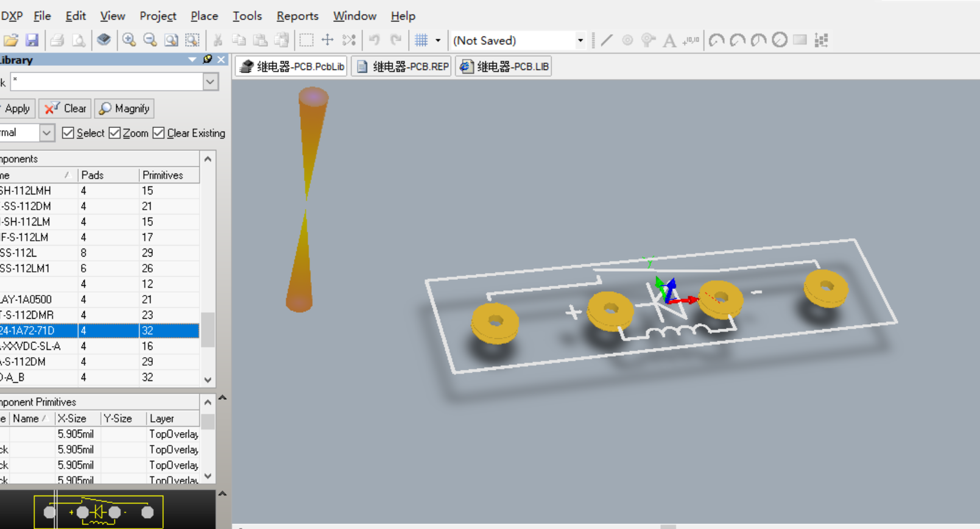The width and height of the screenshot is (980, 529).
Task: Sort by the Pads column header
Action: (x=108, y=175)
